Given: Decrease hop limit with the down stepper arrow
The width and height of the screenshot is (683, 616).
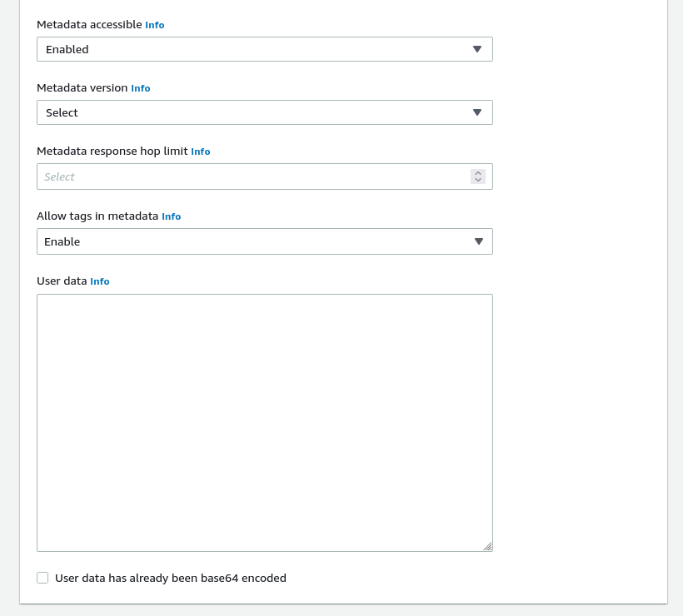Looking at the screenshot, I should tap(478, 180).
